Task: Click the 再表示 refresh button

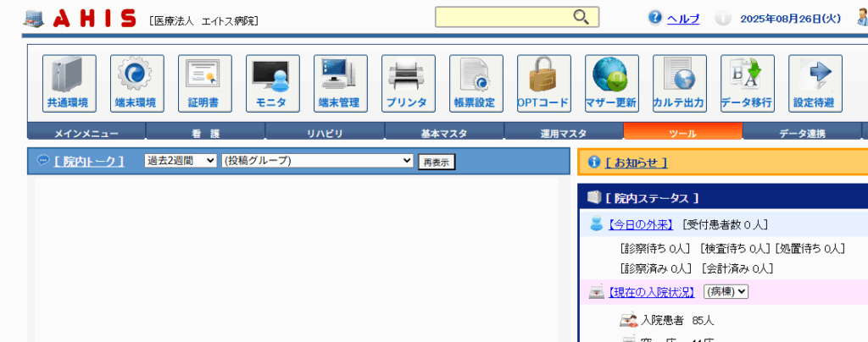Action: click(x=437, y=162)
